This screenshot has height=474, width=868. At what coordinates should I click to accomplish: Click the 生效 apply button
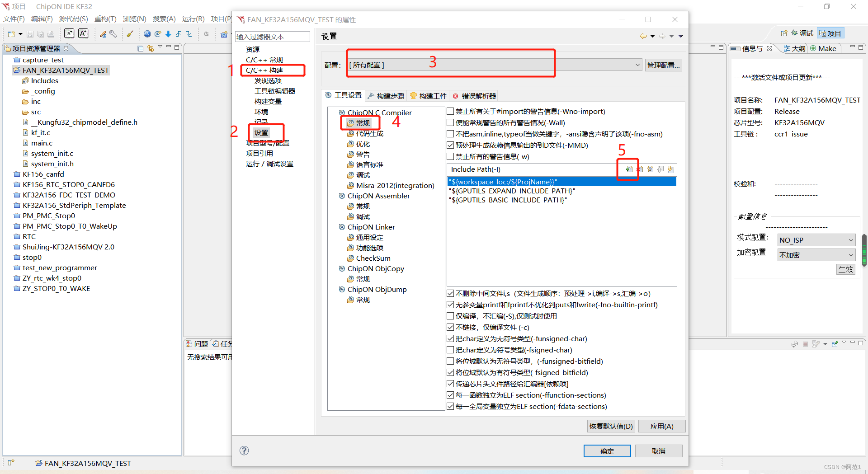pos(845,269)
